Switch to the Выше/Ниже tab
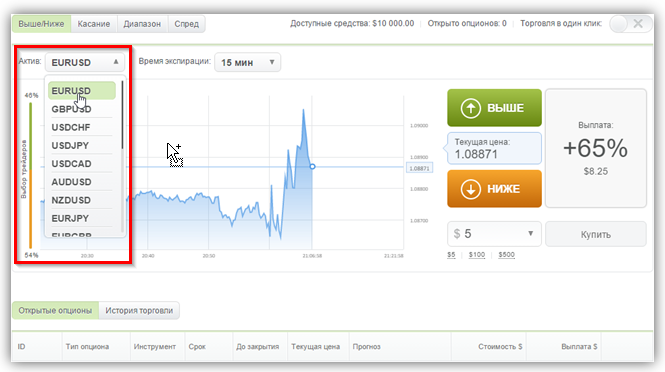This screenshot has height=372, width=665. click(x=41, y=24)
